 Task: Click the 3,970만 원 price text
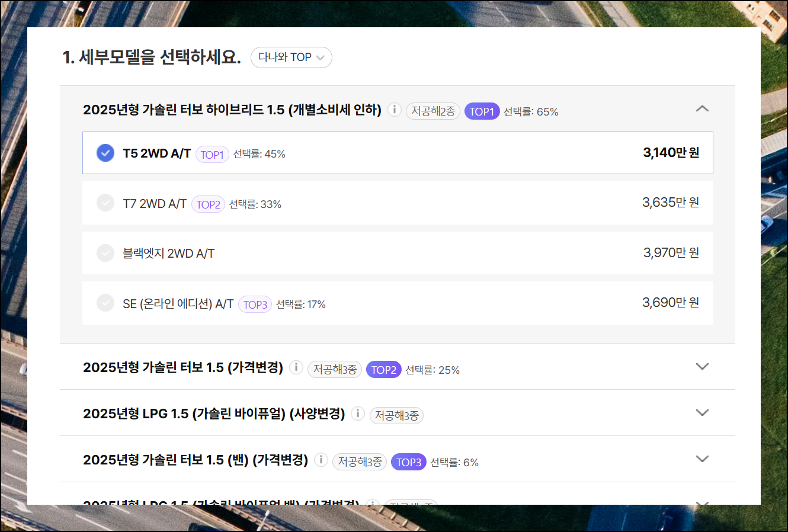click(671, 253)
